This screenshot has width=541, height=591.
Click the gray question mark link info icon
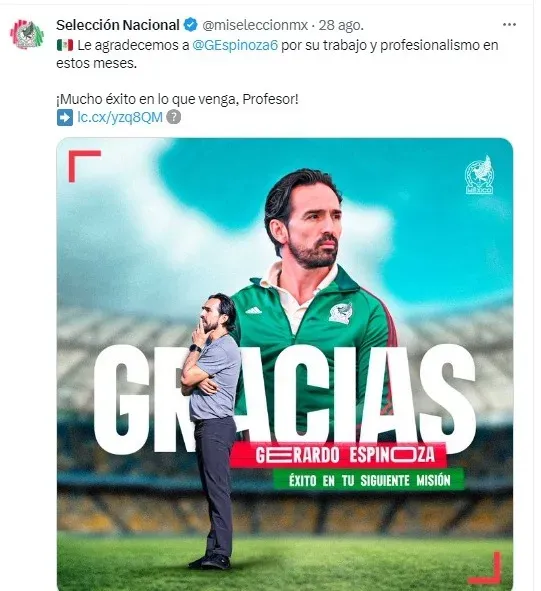point(173,117)
